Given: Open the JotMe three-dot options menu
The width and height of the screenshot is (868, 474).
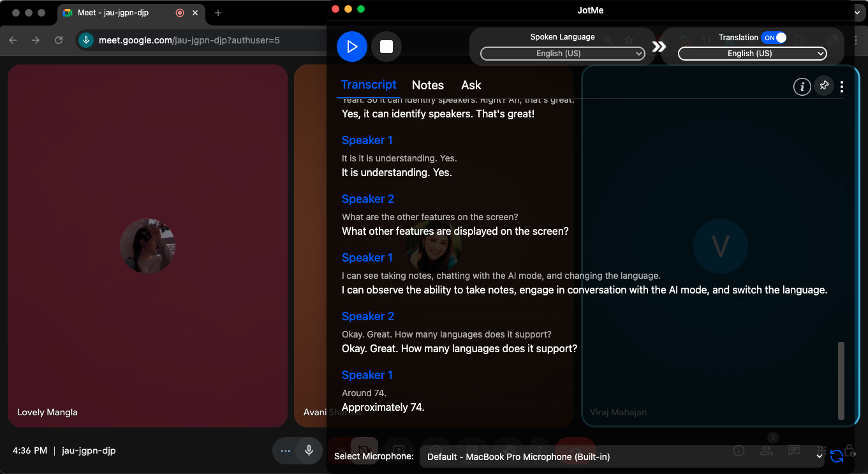Looking at the screenshot, I should pos(842,87).
